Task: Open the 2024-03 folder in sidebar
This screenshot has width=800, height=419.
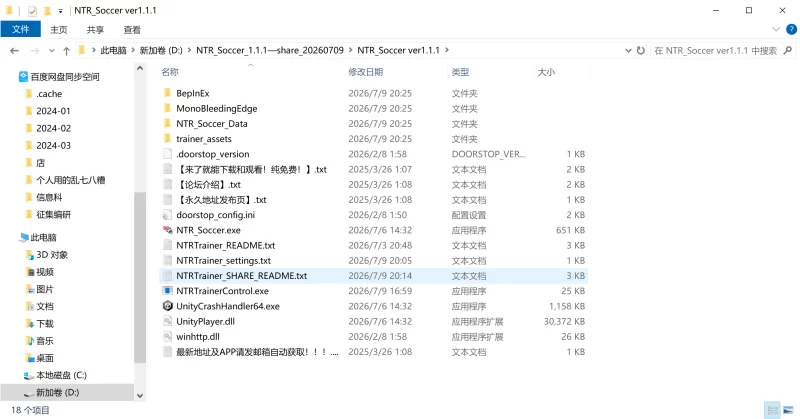Action: [53, 145]
